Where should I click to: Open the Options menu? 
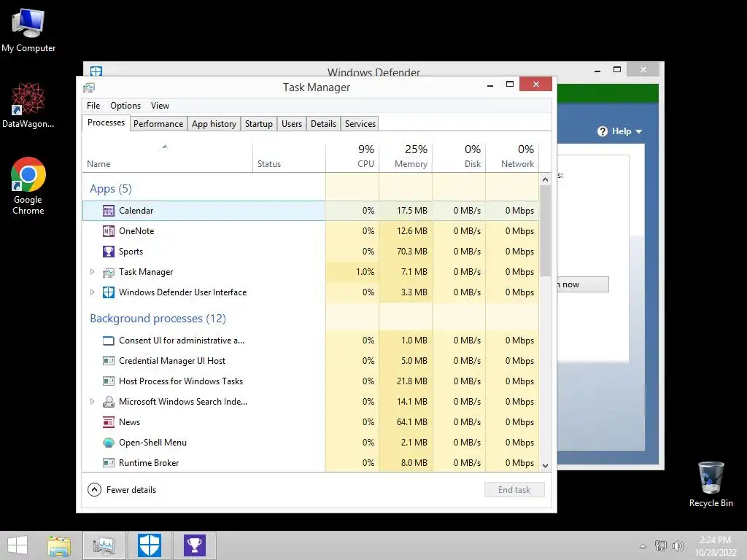pos(125,106)
